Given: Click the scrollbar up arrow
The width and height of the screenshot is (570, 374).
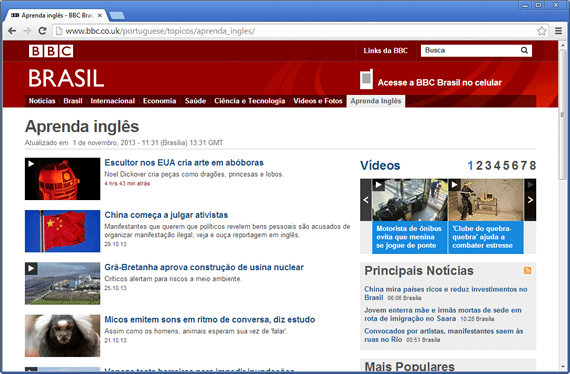Looking at the screenshot, I should click(x=562, y=45).
